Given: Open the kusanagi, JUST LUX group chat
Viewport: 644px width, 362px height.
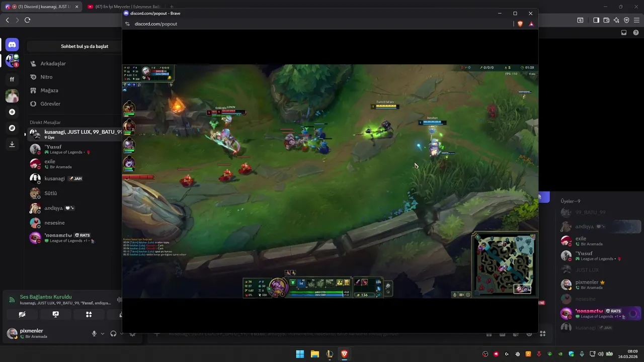Looking at the screenshot, I should [x=74, y=134].
